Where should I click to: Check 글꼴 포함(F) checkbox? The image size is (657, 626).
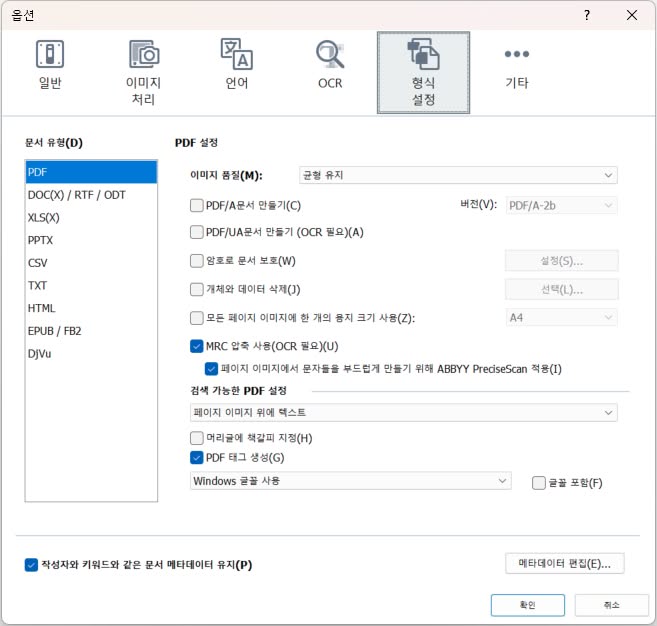click(538, 483)
